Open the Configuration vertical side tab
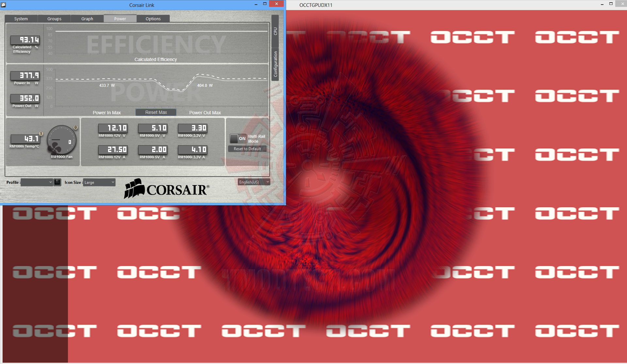Image resolution: width=627 pixels, height=364 pixels. (x=275, y=64)
